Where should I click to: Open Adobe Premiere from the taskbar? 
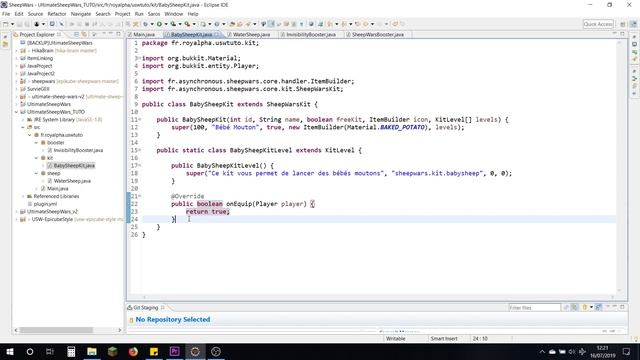click(174, 351)
